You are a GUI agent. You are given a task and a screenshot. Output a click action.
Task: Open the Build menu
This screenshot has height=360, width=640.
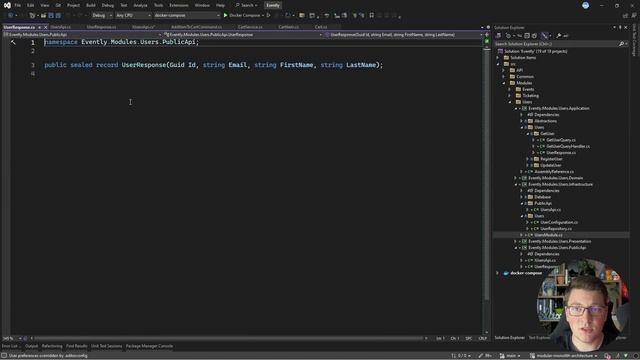91,5
